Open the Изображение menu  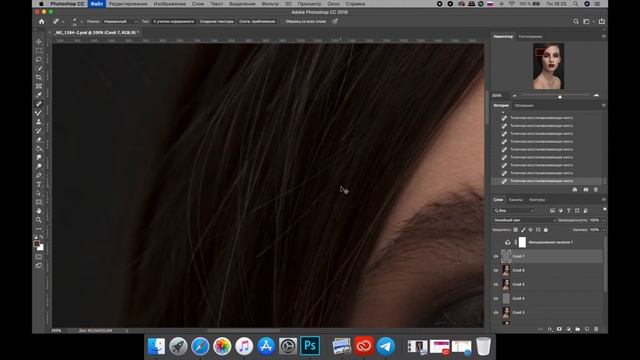[x=169, y=4]
